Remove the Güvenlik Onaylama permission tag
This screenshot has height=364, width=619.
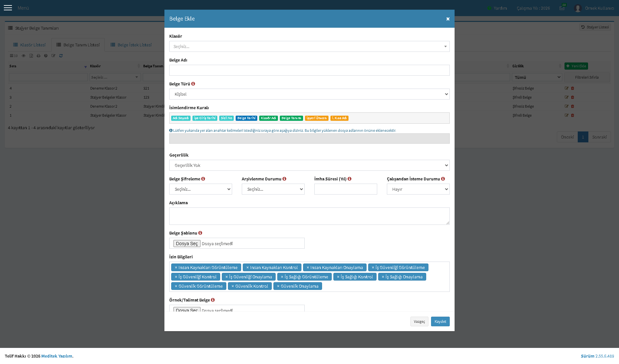(278, 286)
